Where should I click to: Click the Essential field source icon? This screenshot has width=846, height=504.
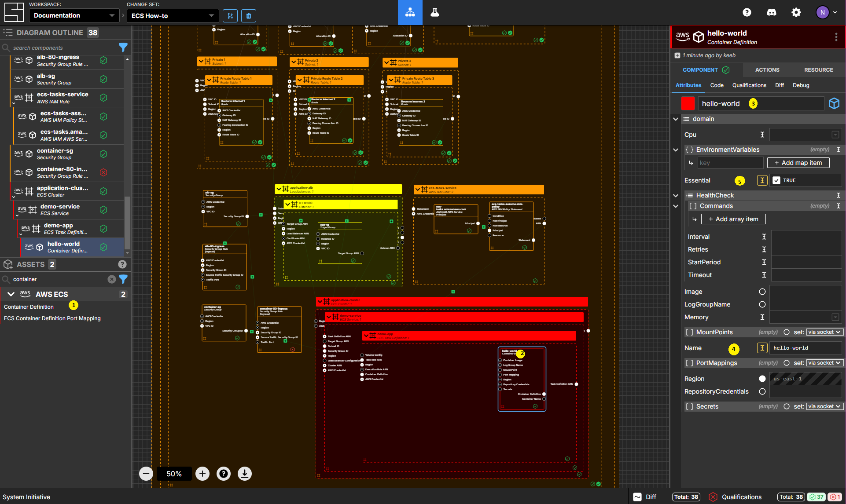[762, 180]
